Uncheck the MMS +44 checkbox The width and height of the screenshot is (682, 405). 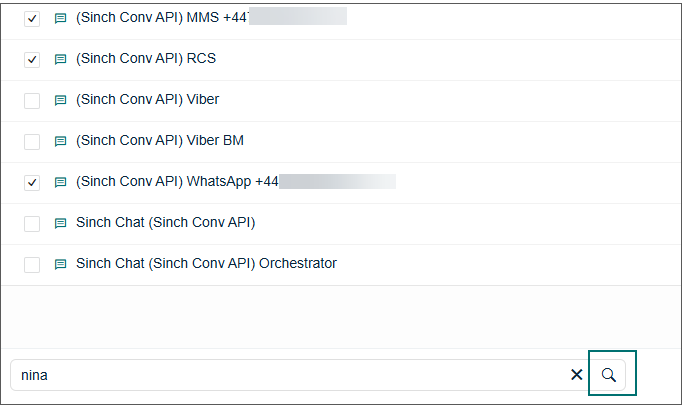pos(32,19)
